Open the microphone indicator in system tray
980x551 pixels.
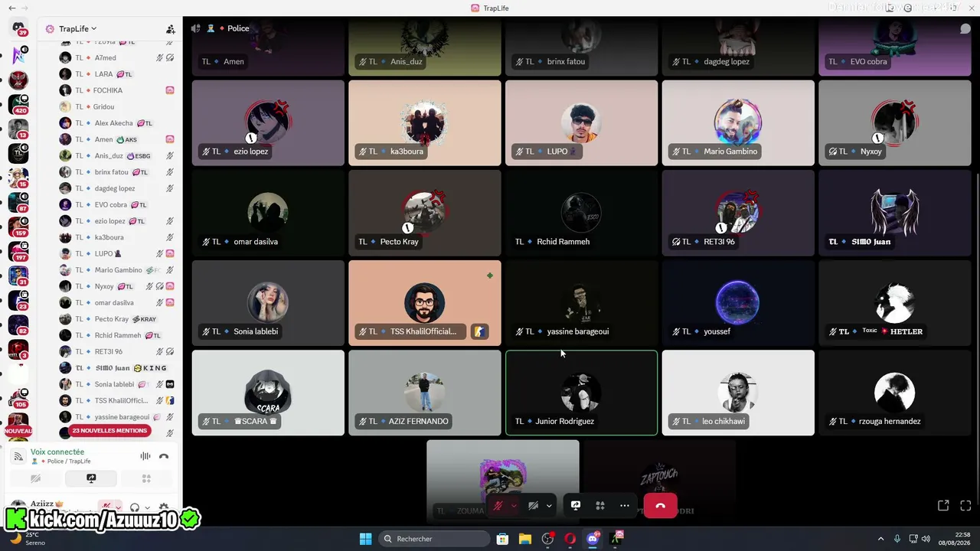(x=897, y=539)
